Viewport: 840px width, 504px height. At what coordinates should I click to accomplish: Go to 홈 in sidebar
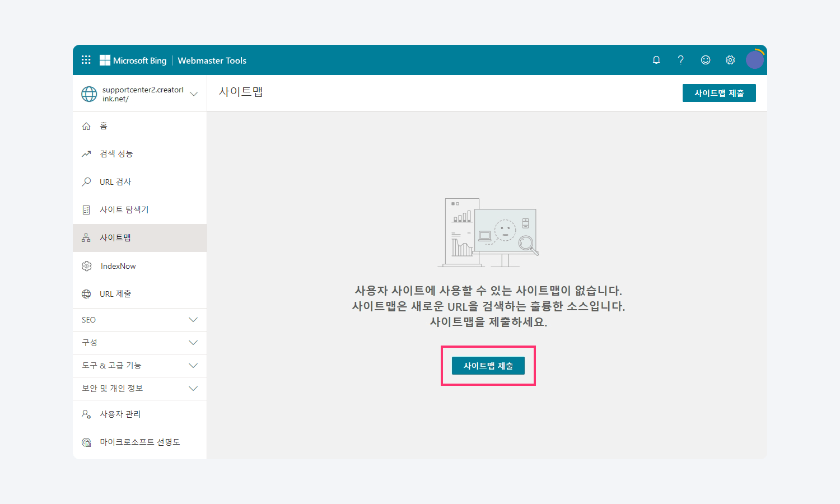(x=104, y=126)
